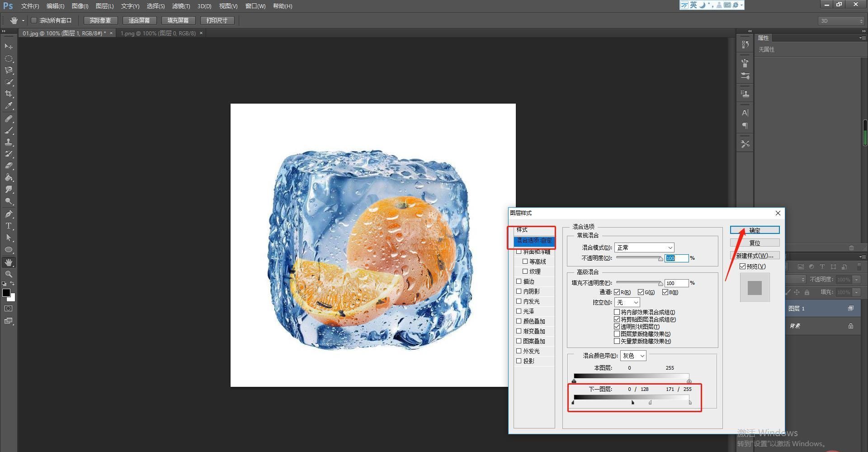Screen dimensions: 868x452
Task: Select the Crop tool
Action: pos(9,94)
